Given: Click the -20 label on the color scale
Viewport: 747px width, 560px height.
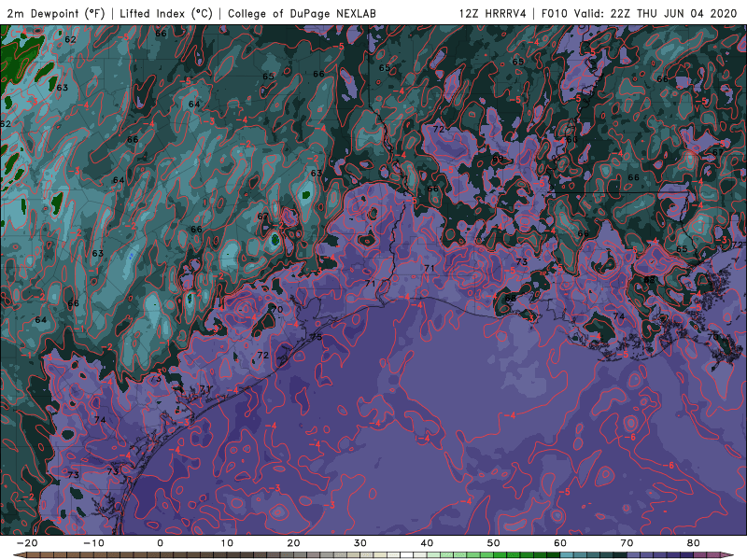Looking at the screenshot, I should (27, 543).
